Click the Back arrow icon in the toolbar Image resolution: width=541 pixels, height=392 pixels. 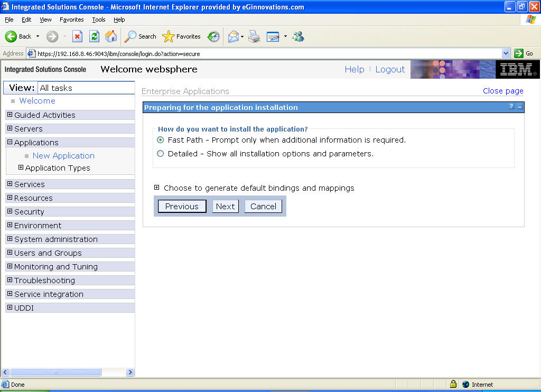click(x=11, y=36)
